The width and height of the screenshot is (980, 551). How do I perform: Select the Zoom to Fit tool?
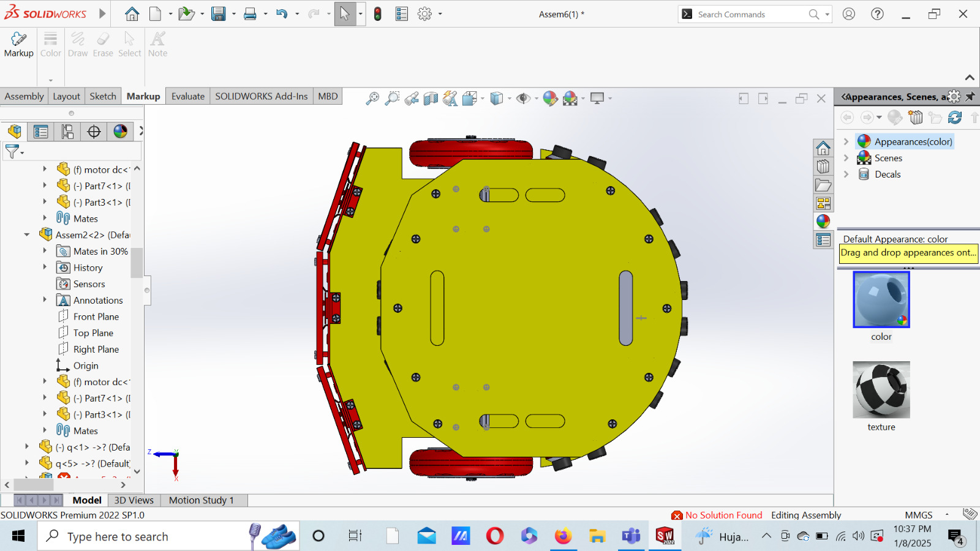[x=372, y=98]
